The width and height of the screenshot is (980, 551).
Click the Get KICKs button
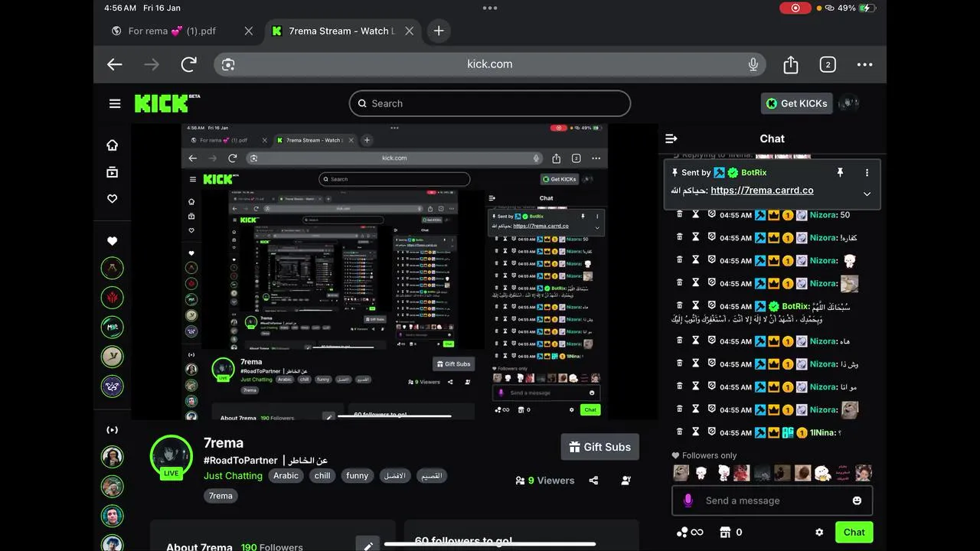[x=796, y=103]
